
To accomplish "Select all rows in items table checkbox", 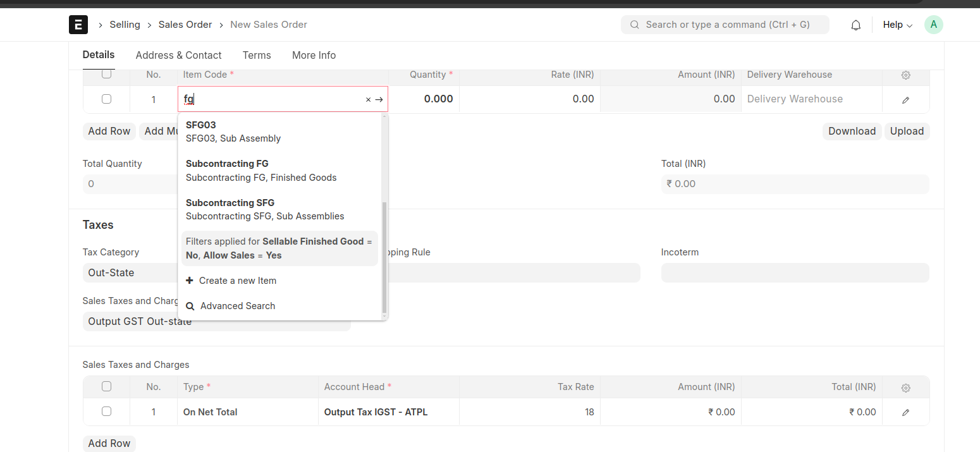I will [x=106, y=74].
